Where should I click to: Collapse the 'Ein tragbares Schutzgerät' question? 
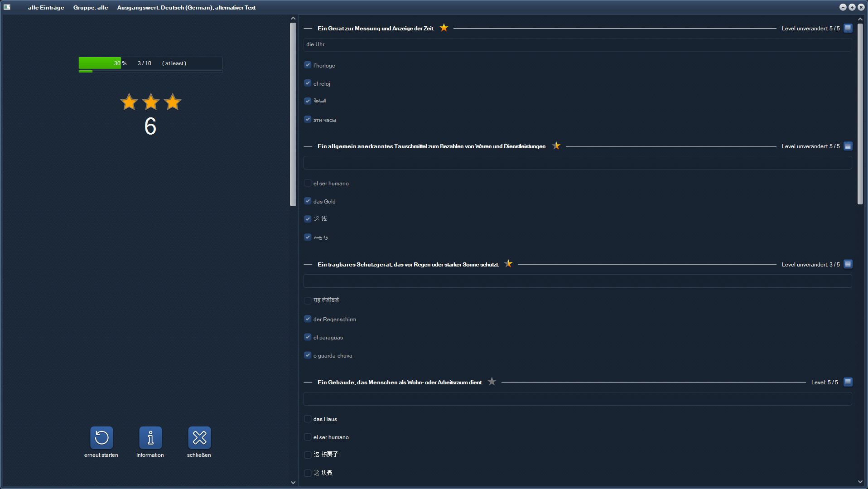[x=309, y=264]
